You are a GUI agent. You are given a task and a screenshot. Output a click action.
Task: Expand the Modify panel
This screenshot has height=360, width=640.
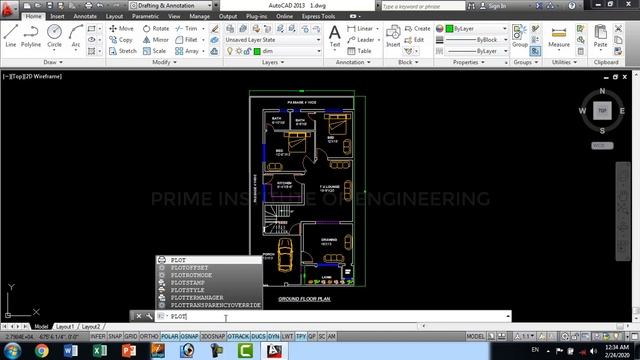pyautogui.click(x=164, y=62)
